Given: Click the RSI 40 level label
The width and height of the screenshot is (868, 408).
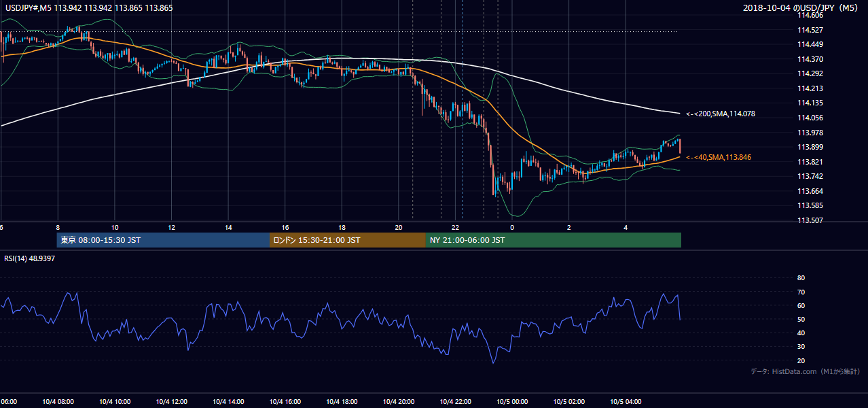Looking at the screenshot, I should (x=801, y=333).
